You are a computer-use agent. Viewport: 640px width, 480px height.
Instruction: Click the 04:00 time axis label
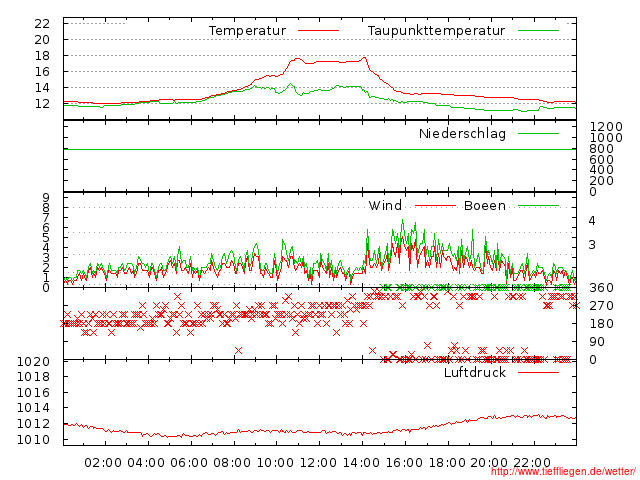coord(146,463)
